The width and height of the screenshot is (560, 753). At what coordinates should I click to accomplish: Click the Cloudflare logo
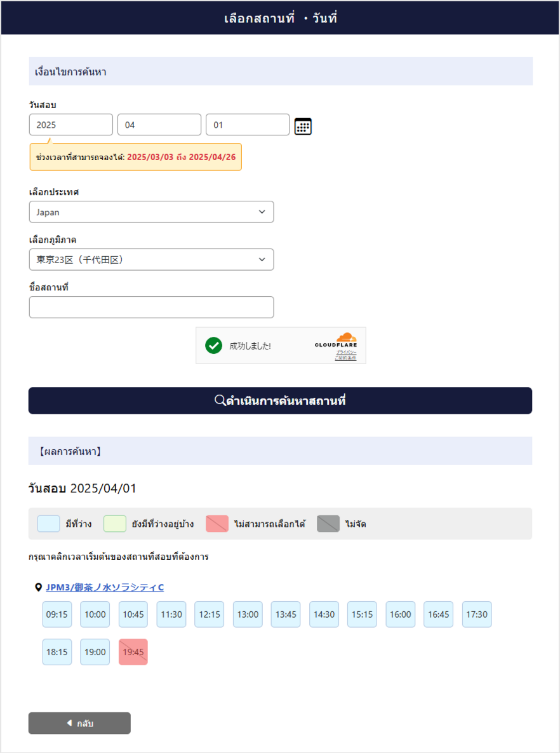336,340
